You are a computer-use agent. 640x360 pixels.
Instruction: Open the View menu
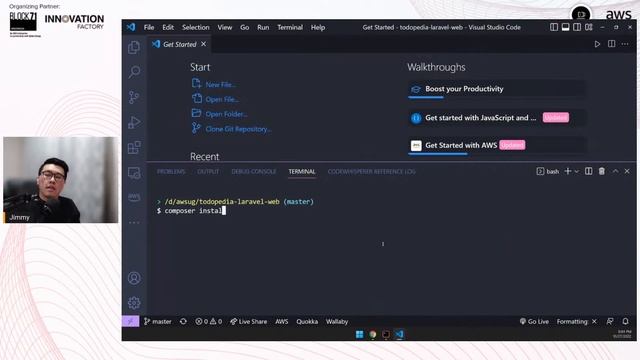[x=224, y=27]
